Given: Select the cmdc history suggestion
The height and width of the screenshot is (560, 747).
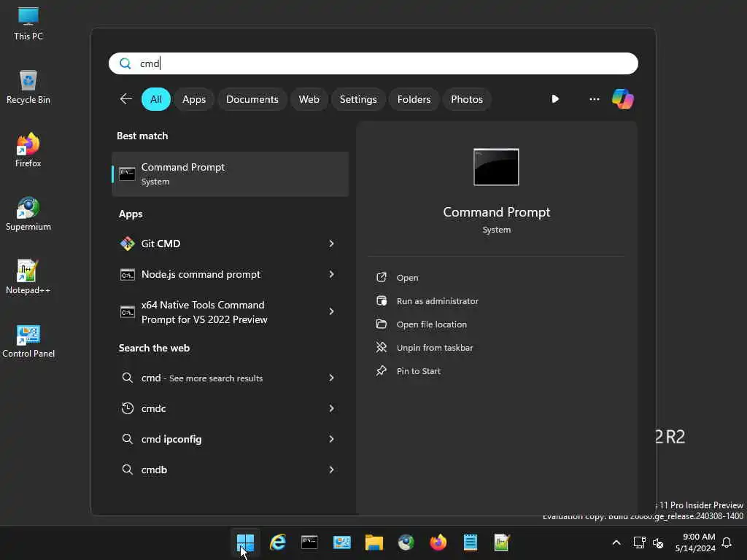Looking at the screenshot, I should point(230,408).
